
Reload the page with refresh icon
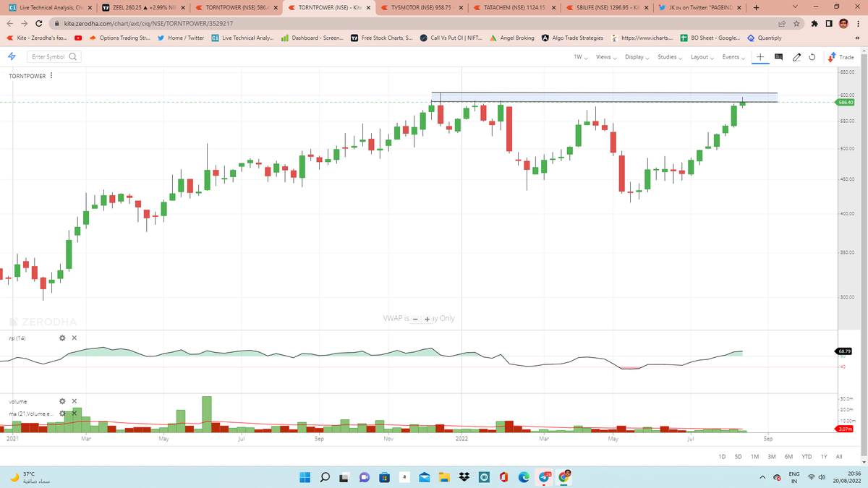39,23
